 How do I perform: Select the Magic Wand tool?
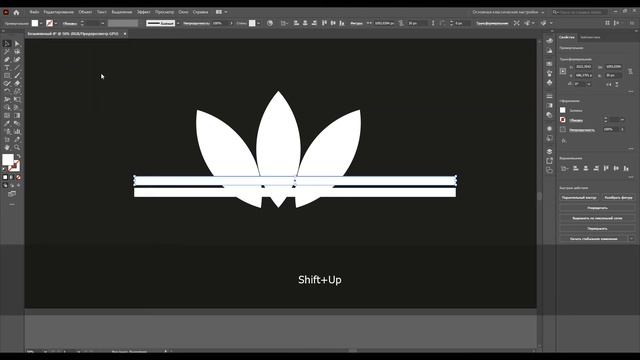pos(7,52)
